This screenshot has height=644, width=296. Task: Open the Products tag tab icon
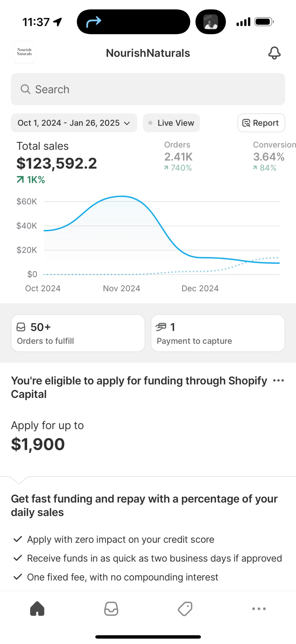(185, 608)
